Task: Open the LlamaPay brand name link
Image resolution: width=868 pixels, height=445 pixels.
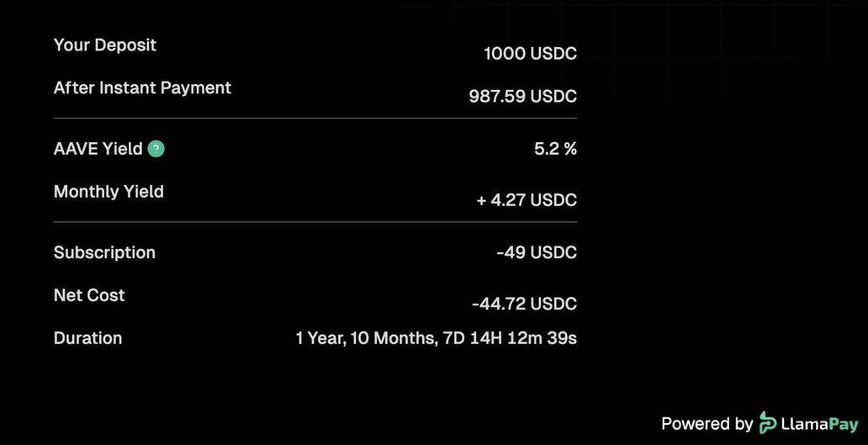Action: (820, 424)
